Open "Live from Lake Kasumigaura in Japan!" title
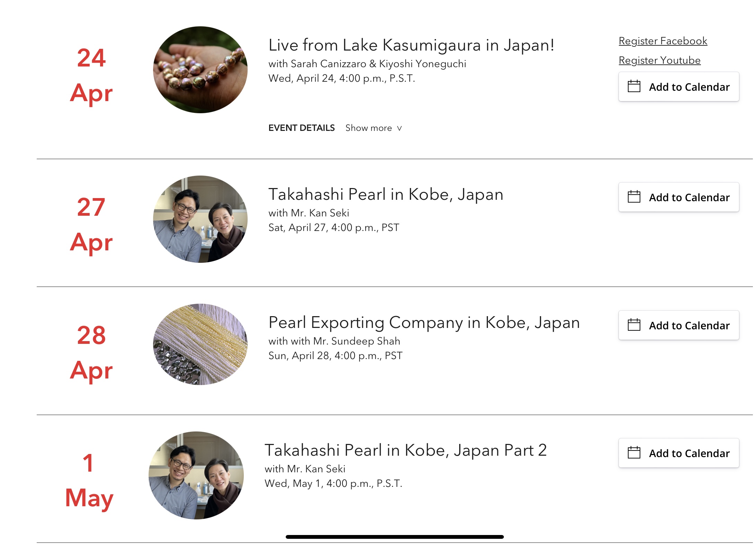This screenshot has height=544, width=756. point(411,45)
